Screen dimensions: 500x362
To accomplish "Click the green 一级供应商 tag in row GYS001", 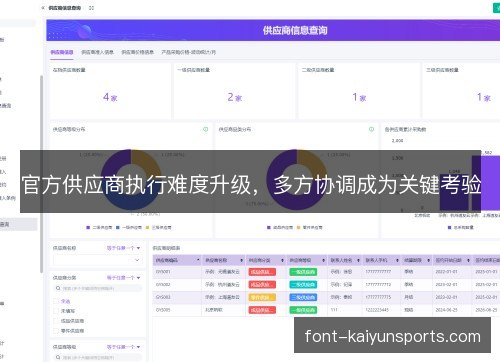I will pyautogui.click(x=303, y=272).
